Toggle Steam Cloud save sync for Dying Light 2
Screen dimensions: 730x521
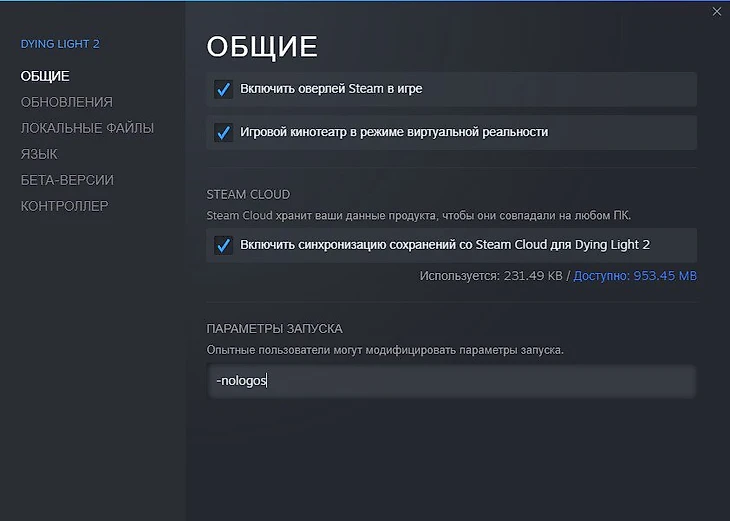click(223, 245)
